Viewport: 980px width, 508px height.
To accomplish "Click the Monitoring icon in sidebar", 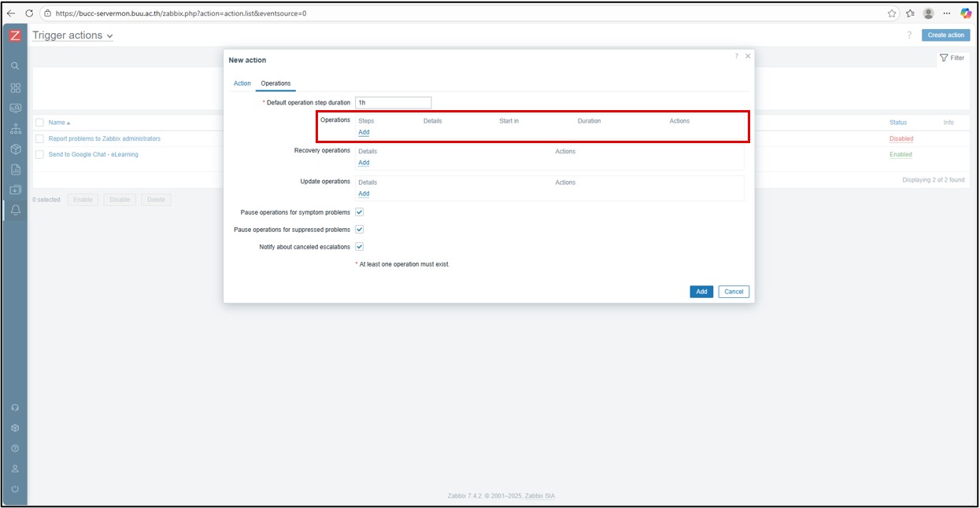I will [x=15, y=108].
